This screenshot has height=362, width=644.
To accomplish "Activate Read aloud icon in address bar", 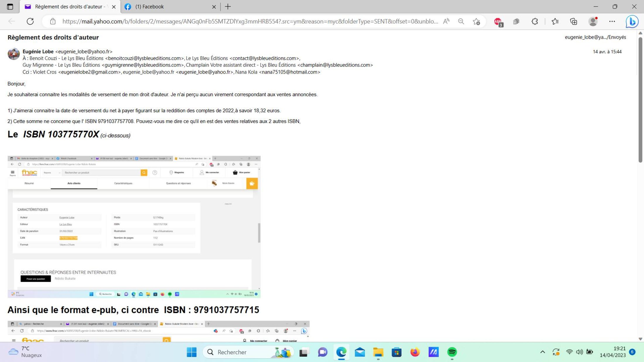I will click(x=446, y=21).
